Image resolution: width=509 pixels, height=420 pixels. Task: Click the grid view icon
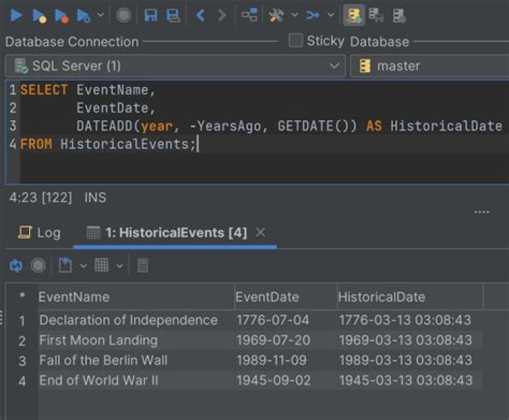point(101,265)
